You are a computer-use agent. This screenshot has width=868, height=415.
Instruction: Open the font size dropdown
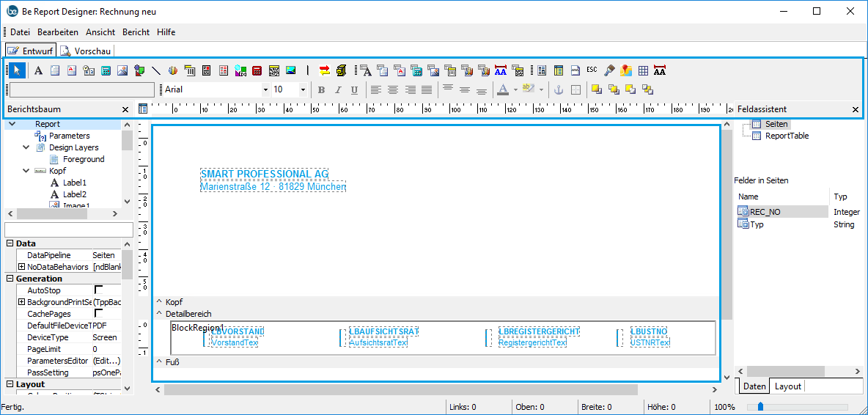tap(303, 89)
